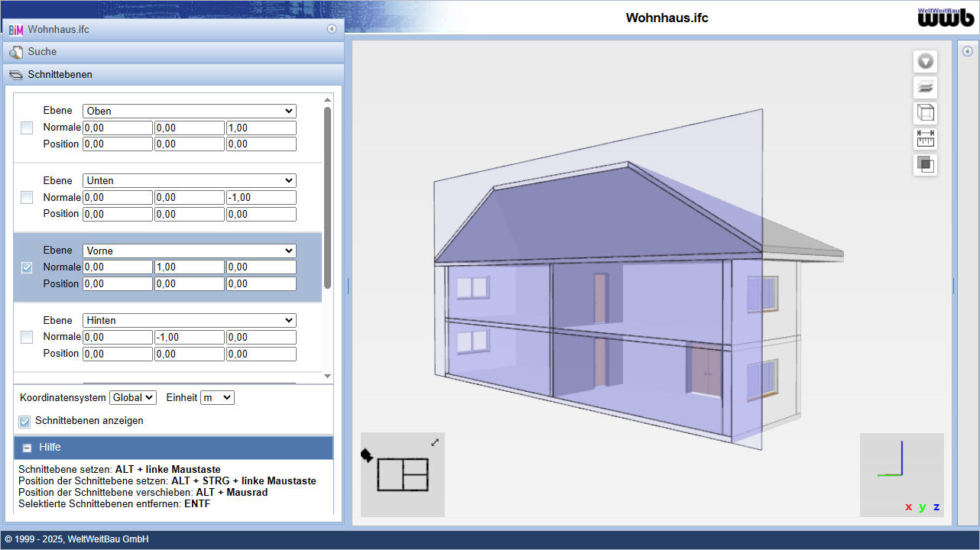Select the Schnittebenen panel header
The height and width of the screenshot is (550, 980).
tap(60, 75)
